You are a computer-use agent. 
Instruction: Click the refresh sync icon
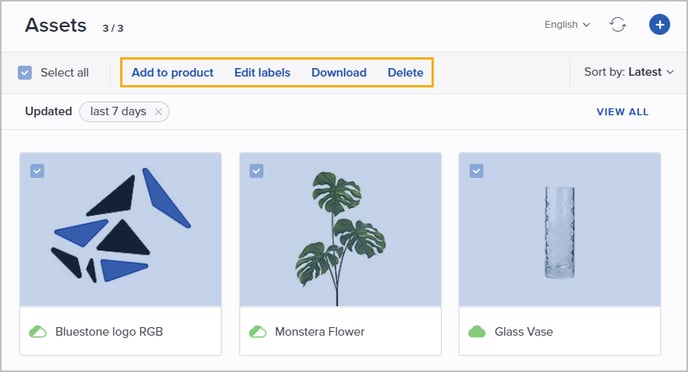617,25
